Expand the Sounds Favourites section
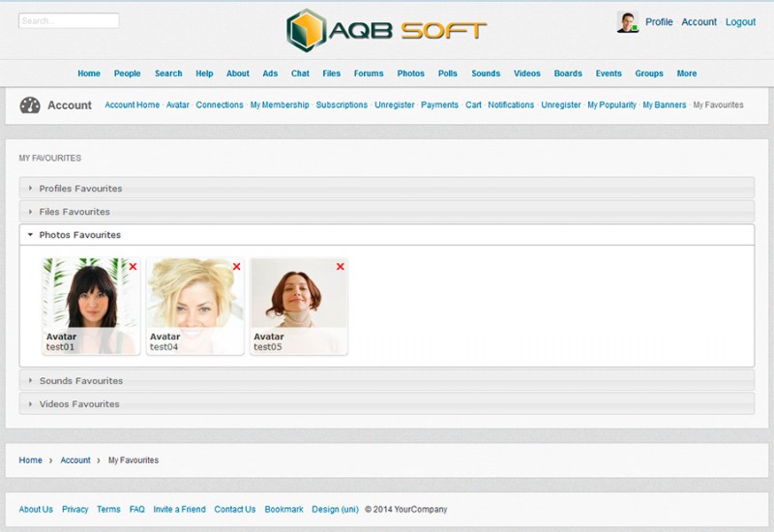Screen dimensions: 774x532 (x=386, y=380)
